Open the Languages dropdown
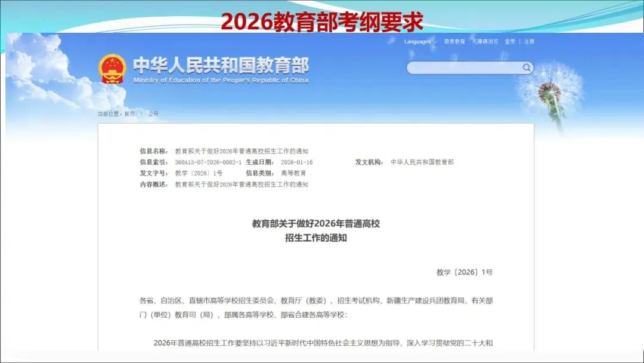This screenshot has width=644, height=363. 420,42
